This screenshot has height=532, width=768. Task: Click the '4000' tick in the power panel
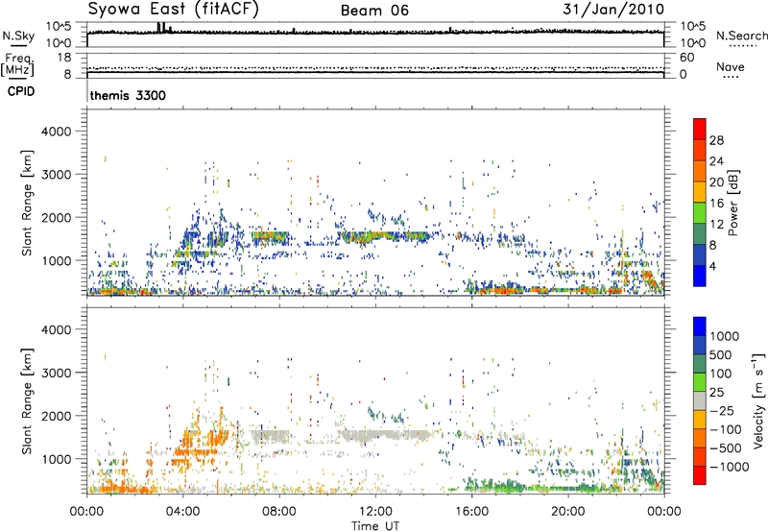pyautogui.click(x=56, y=132)
